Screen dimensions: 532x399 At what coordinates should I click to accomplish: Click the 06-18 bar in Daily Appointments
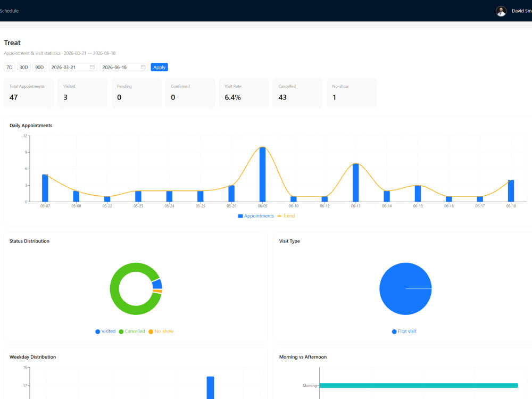click(511, 190)
